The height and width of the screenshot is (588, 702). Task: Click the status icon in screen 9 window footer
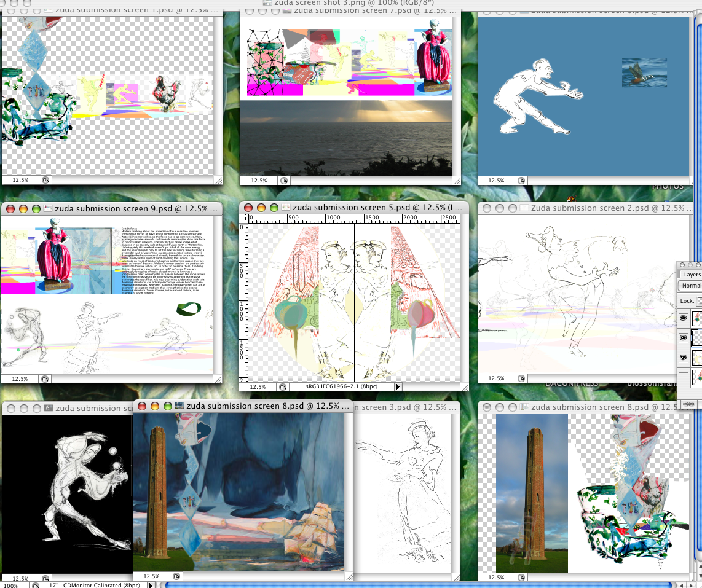pos(45,380)
